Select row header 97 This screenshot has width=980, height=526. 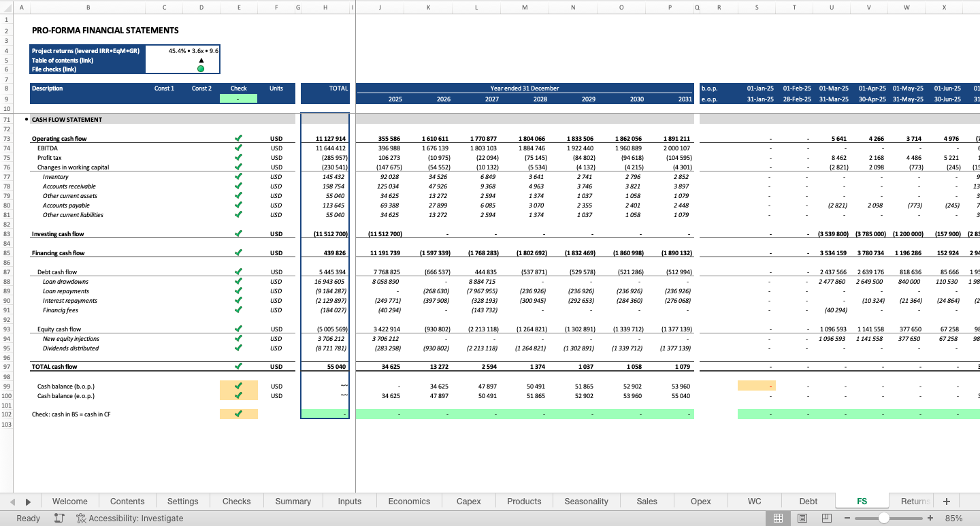[6, 367]
